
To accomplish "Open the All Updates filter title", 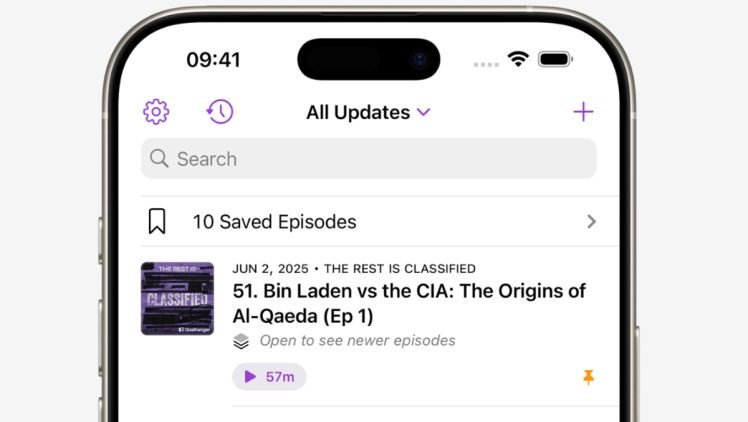I will coord(358,113).
